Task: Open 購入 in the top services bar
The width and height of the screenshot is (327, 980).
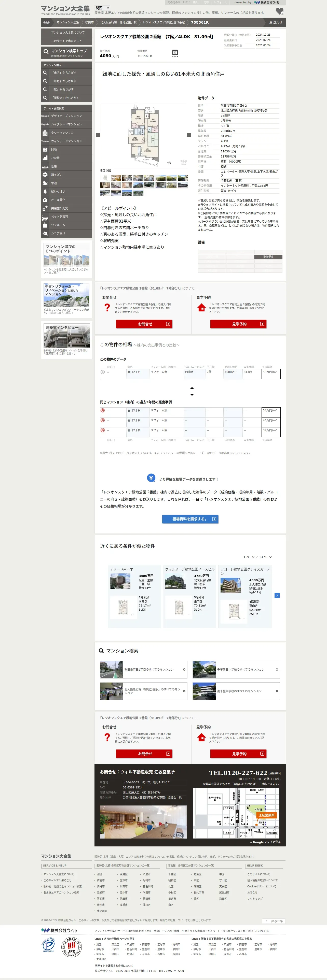Action: tap(196, 2)
